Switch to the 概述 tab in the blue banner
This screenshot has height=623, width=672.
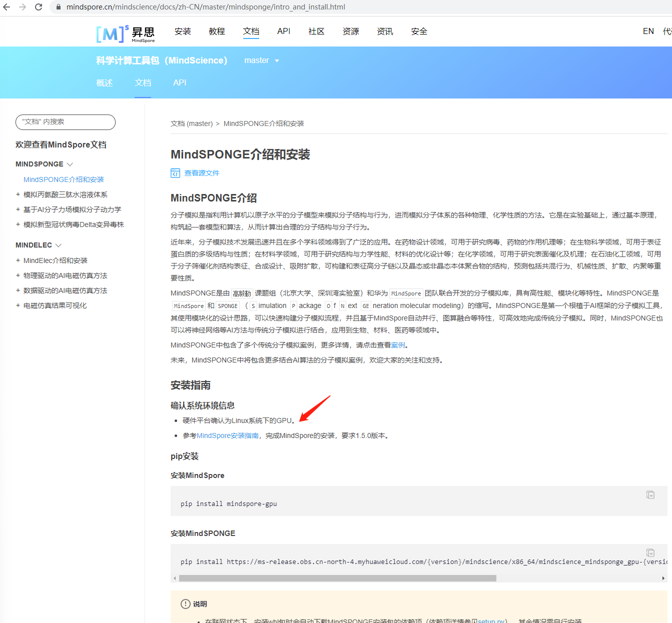[105, 83]
